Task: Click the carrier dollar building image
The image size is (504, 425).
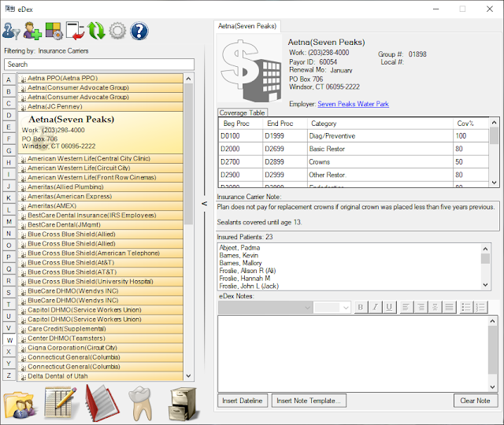Action: tap(250, 68)
